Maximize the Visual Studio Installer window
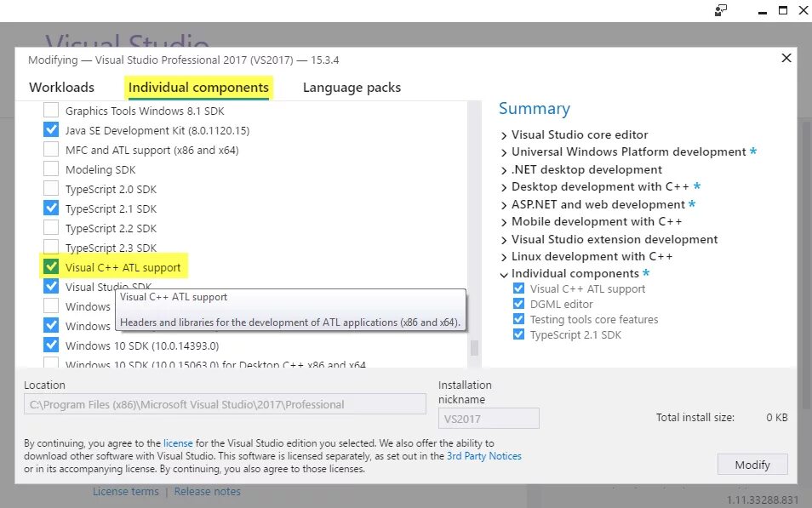Viewport: 812px width, 508px height. tap(783, 10)
